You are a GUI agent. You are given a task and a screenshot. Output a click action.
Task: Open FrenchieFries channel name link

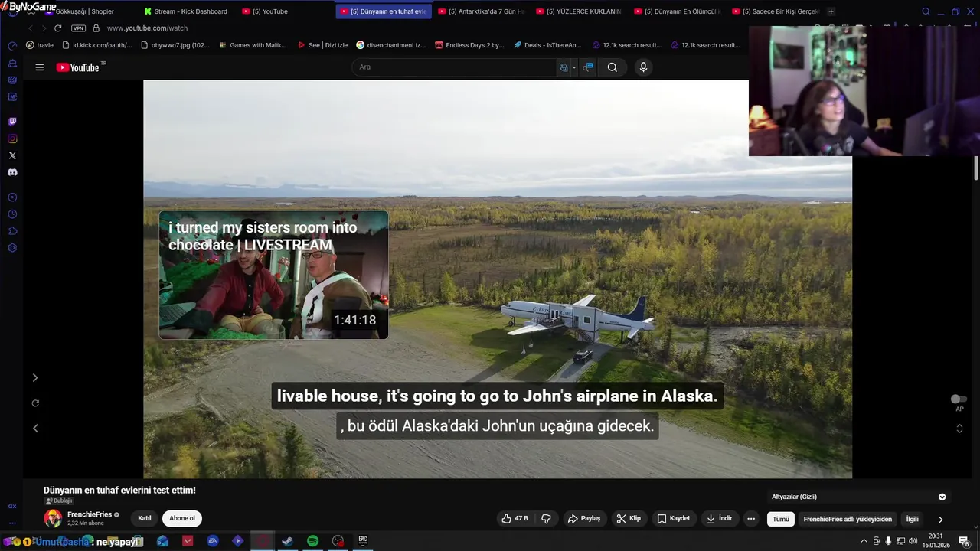point(90,514)
